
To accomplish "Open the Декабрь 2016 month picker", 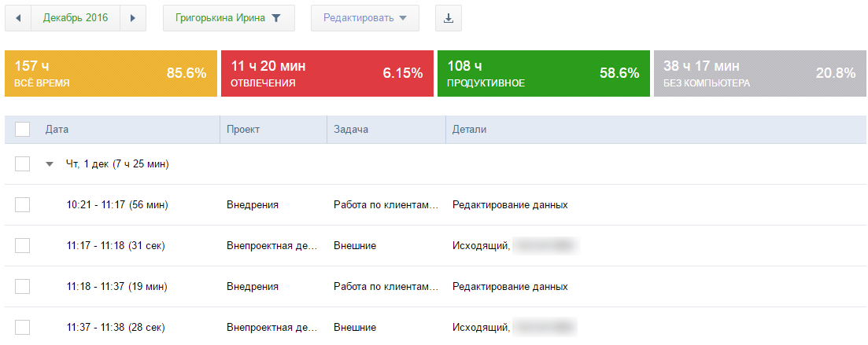I will (76, 18).
